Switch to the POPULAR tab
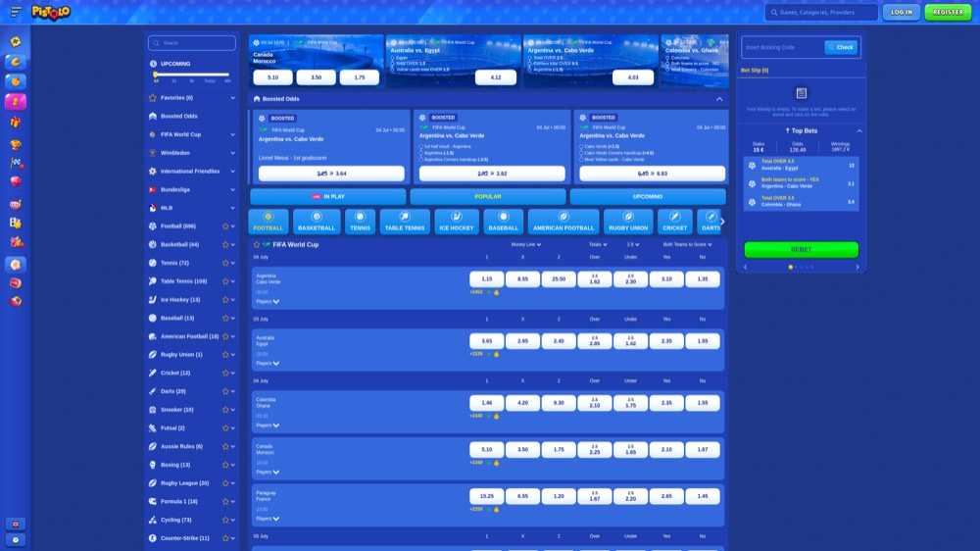980x551 pixels. [487, 196]
